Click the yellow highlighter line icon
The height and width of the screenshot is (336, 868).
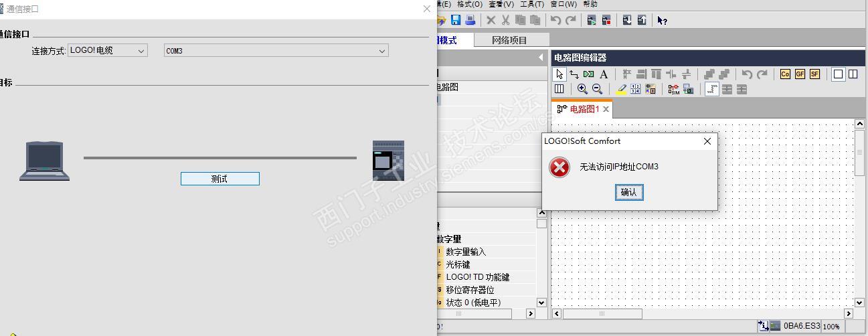[x=621, y=89]
